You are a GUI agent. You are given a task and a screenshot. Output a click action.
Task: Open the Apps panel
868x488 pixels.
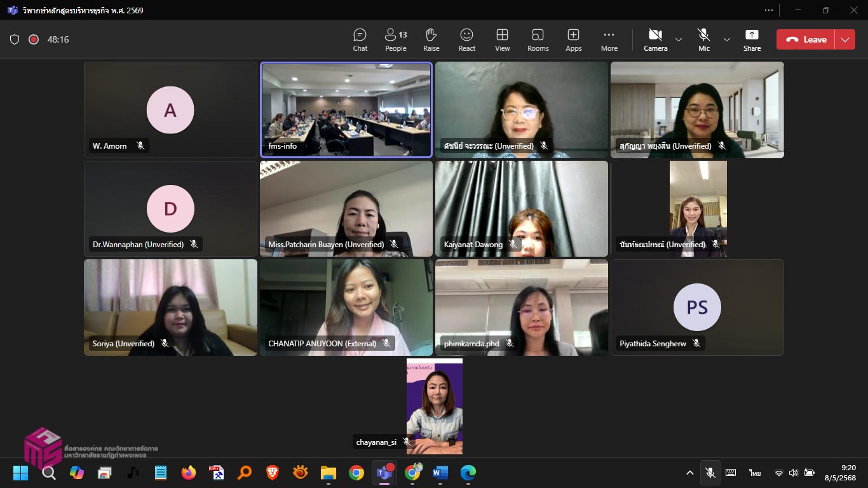[573, 39]
